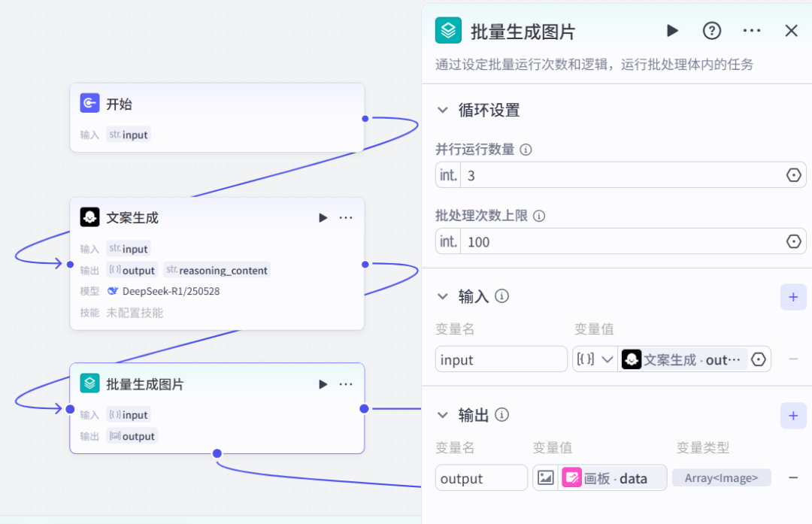Click the output port of 文案生成 node
This screenshot has height=524, width=812.
coord(365,265)
